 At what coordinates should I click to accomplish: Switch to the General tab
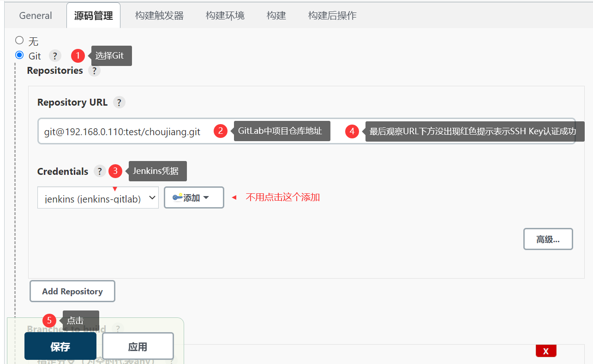pyautogui.click(x=36, y=15)
